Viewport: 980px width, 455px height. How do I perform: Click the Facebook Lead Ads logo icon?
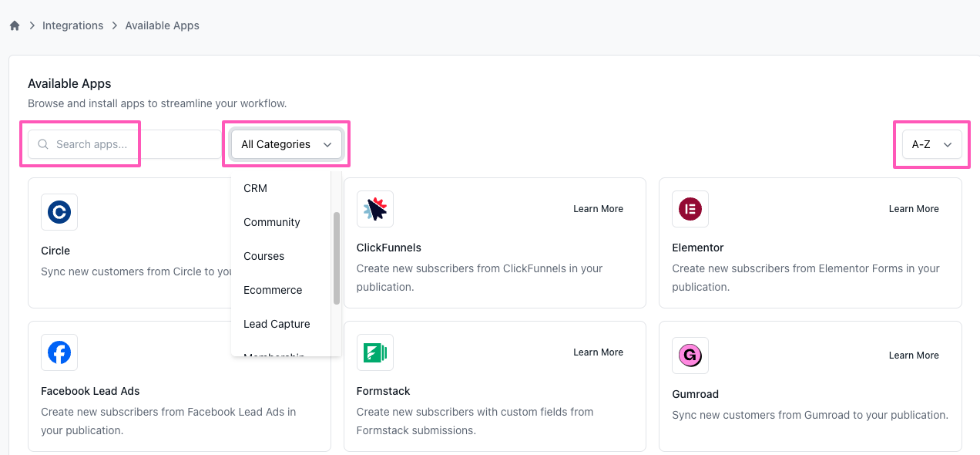59,352
